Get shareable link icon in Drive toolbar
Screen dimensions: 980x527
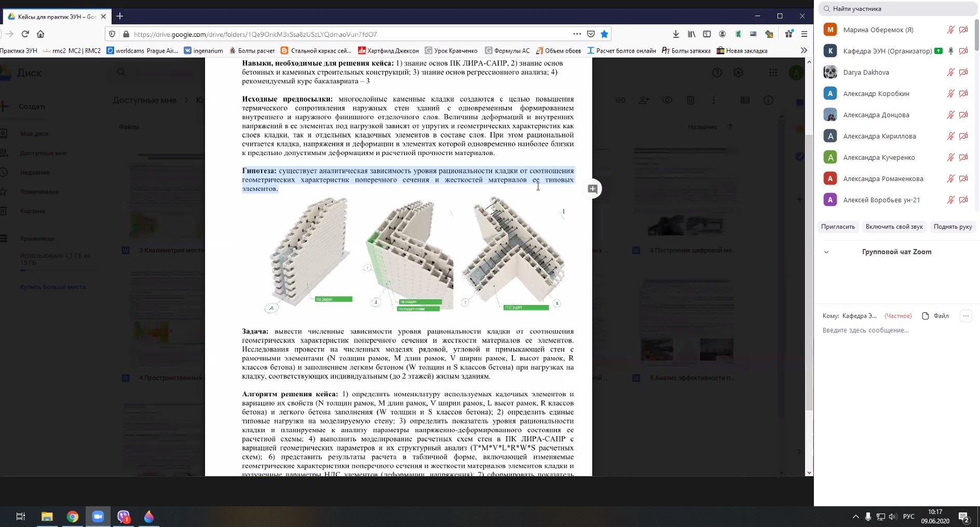(620, 100)
